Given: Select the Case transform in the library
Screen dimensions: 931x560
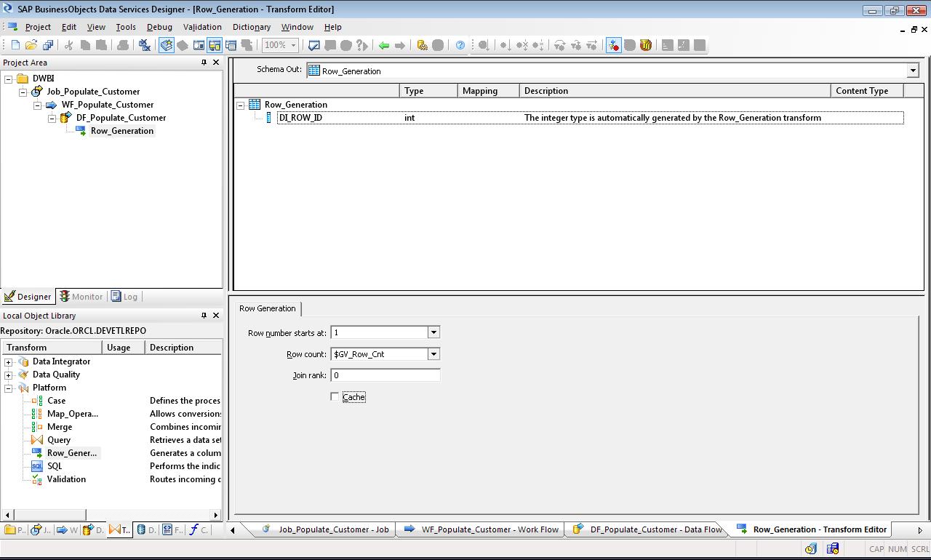Looking at the screenshot, I should pos(56,401).
